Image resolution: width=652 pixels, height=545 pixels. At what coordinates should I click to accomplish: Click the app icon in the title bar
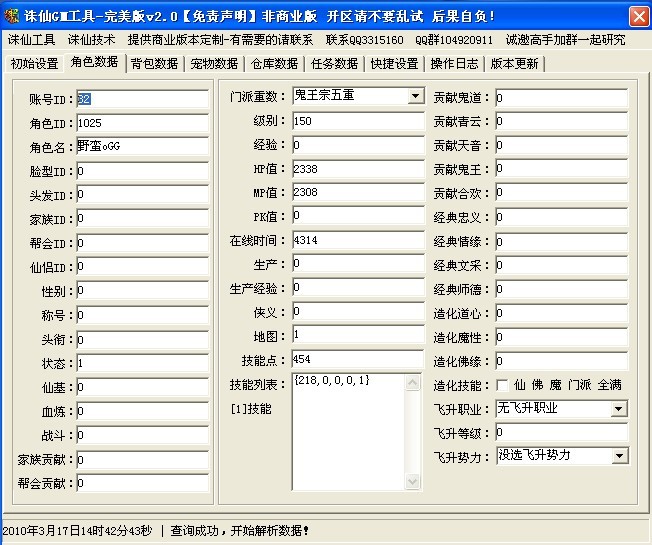(x=12, y=16)
